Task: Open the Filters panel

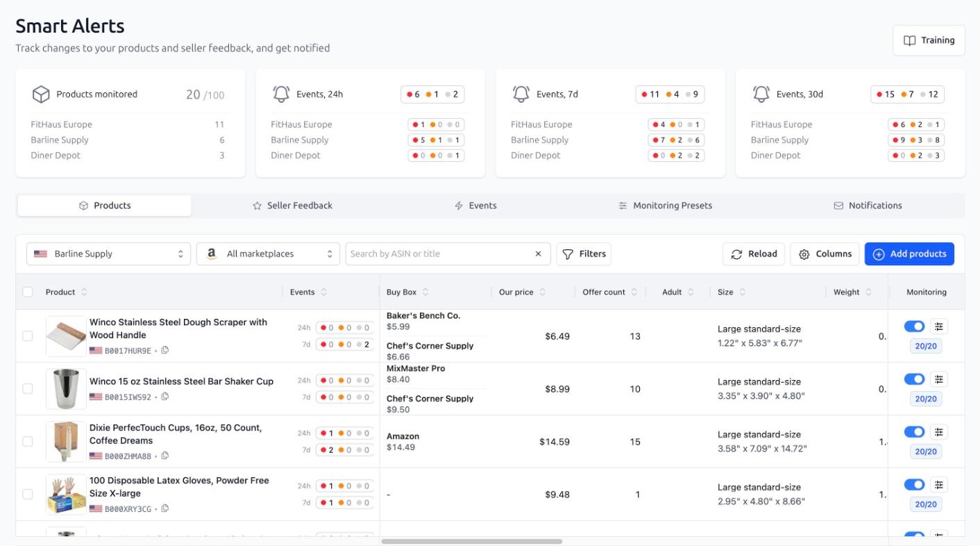Action: 584,254
